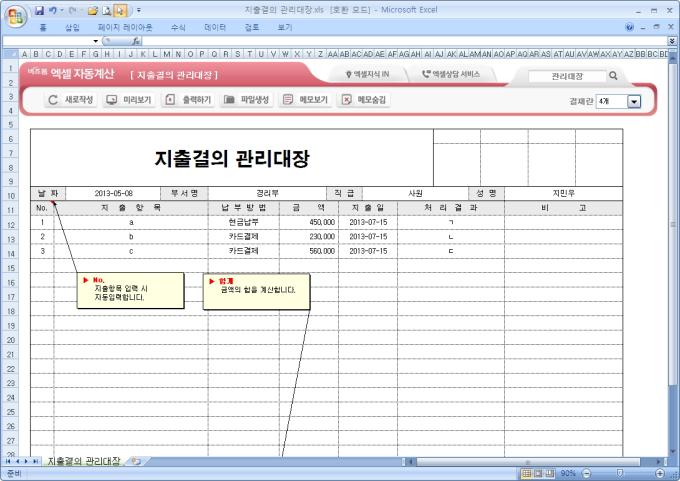Open the 페이지 레이아웃 ribbon tab

(125, 27)
